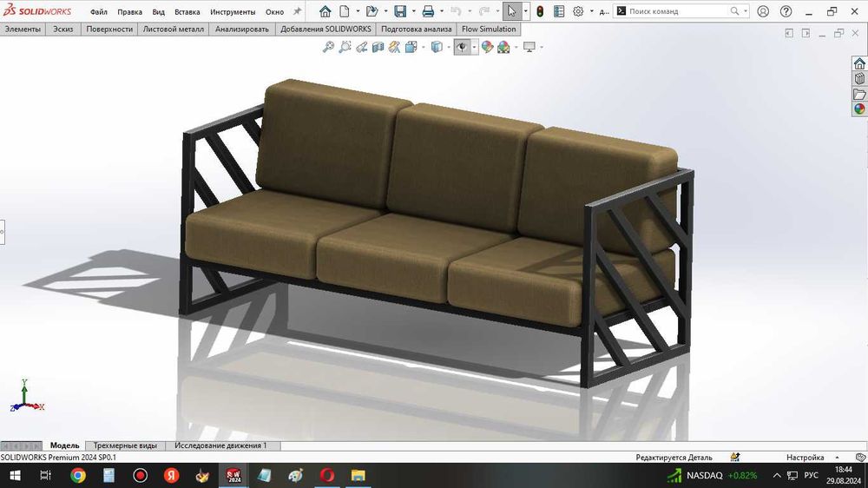Open an existing file
This screenshot has height=488, width=868.
tap(372, 11)
